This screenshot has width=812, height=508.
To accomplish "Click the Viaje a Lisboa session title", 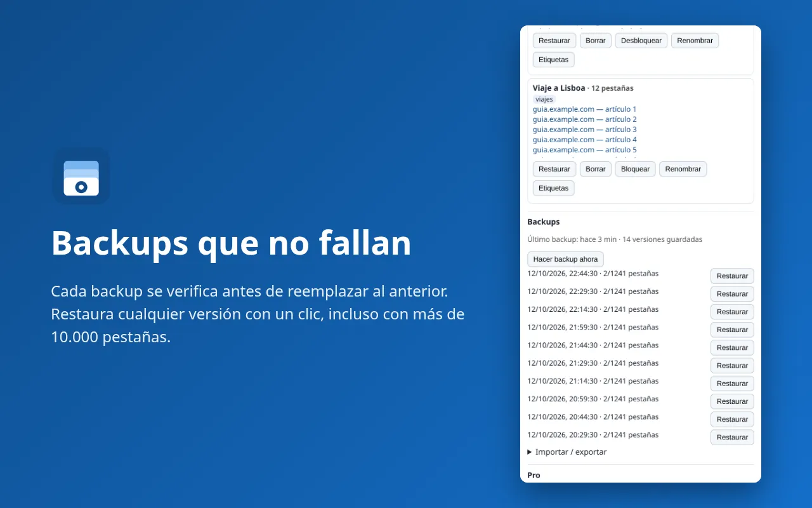I will [x=559, y=88].
